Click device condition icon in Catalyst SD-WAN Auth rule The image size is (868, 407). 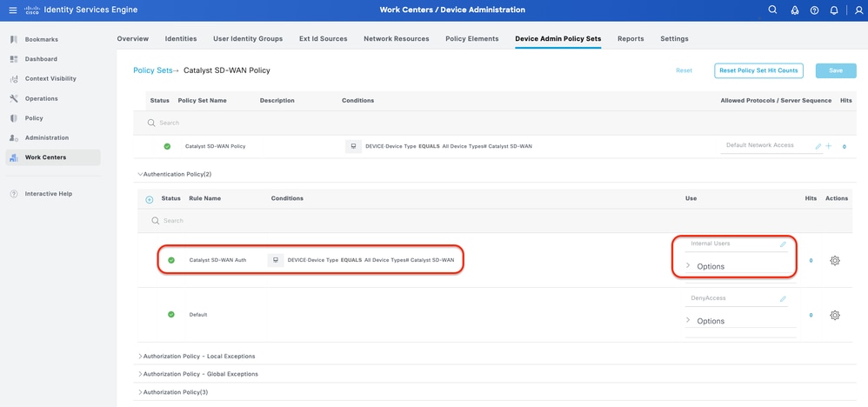pyautogui.click(x=276, y=260)
